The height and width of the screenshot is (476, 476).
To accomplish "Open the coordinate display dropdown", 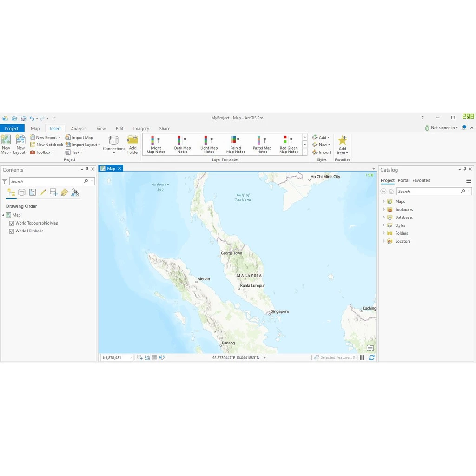I will [264, 357].
